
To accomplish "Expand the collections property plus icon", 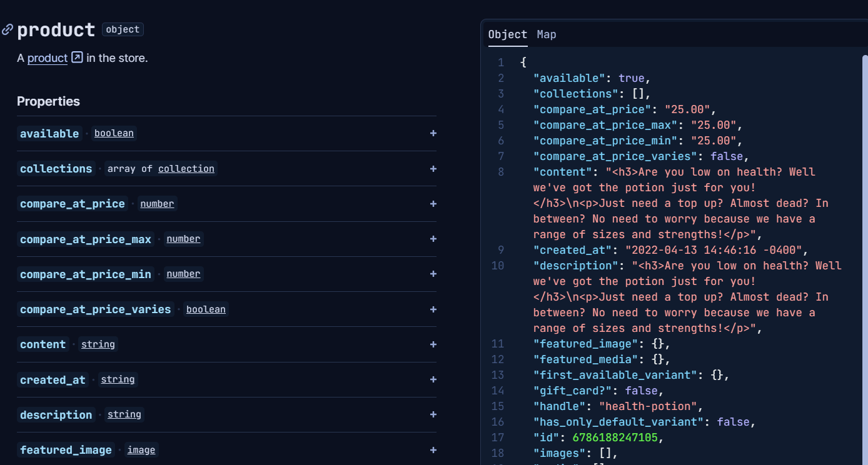I will pos(433,169).
